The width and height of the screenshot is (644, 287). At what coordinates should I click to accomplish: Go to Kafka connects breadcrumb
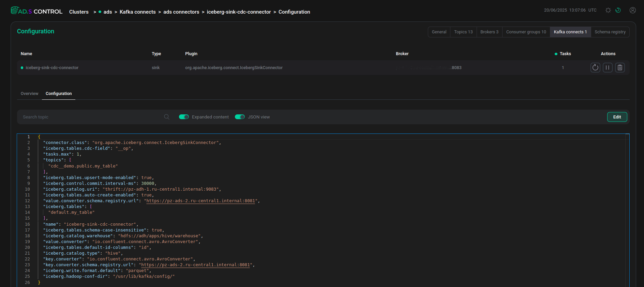pos(138,12)
